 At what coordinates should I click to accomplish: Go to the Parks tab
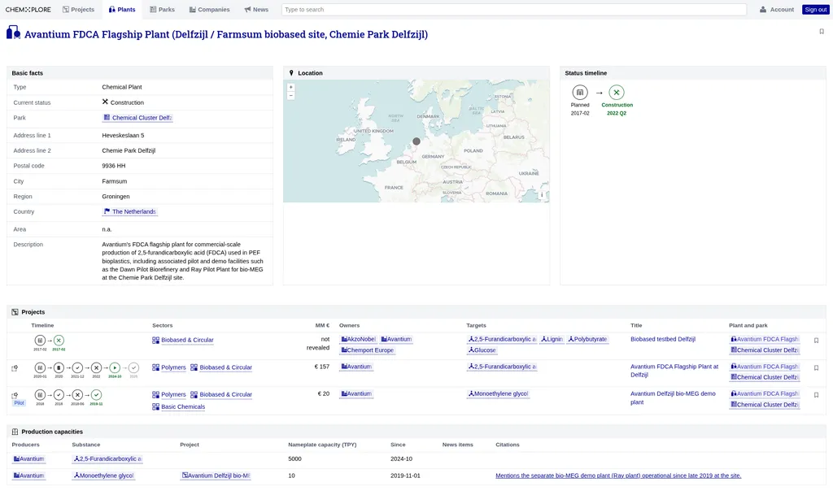click(162, 10)
